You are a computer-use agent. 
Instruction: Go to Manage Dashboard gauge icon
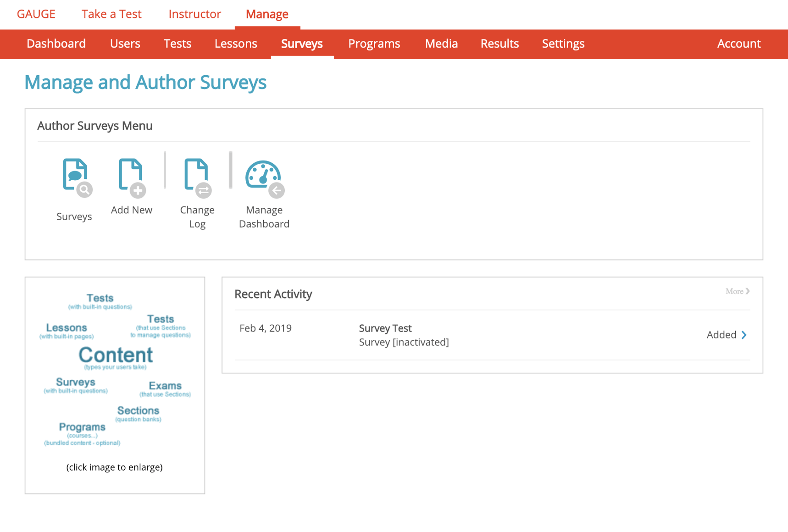click(265, 179)
